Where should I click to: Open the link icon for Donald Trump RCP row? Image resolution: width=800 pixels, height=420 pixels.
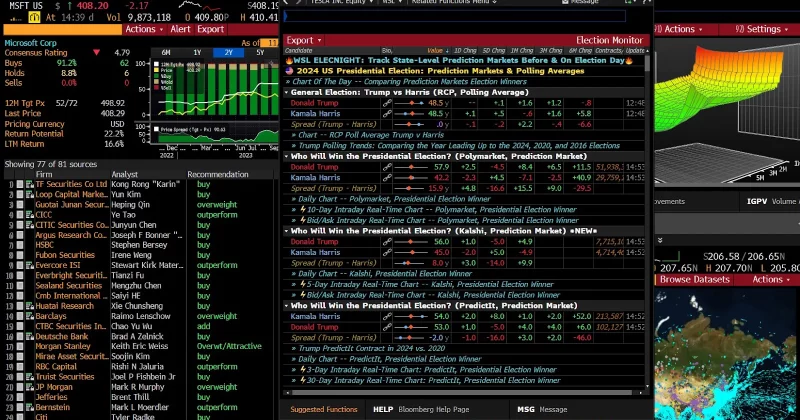pyautogui.click(x=387, y=103)
